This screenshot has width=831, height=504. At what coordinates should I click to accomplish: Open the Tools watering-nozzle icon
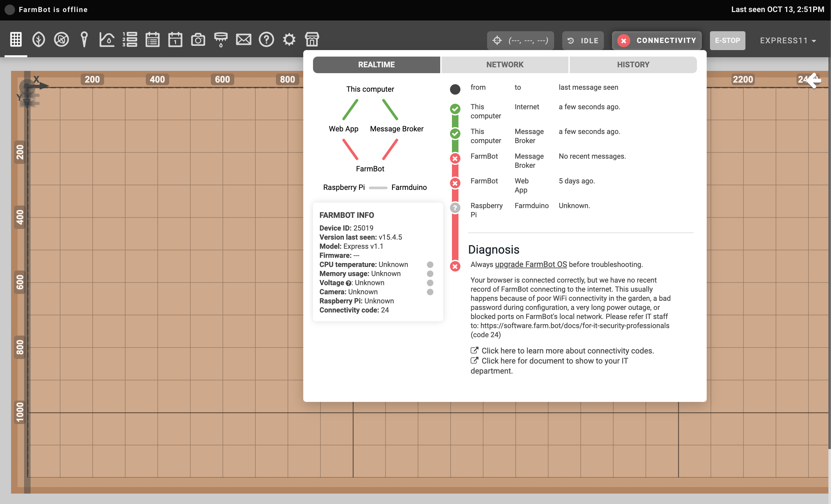[221, 40]
